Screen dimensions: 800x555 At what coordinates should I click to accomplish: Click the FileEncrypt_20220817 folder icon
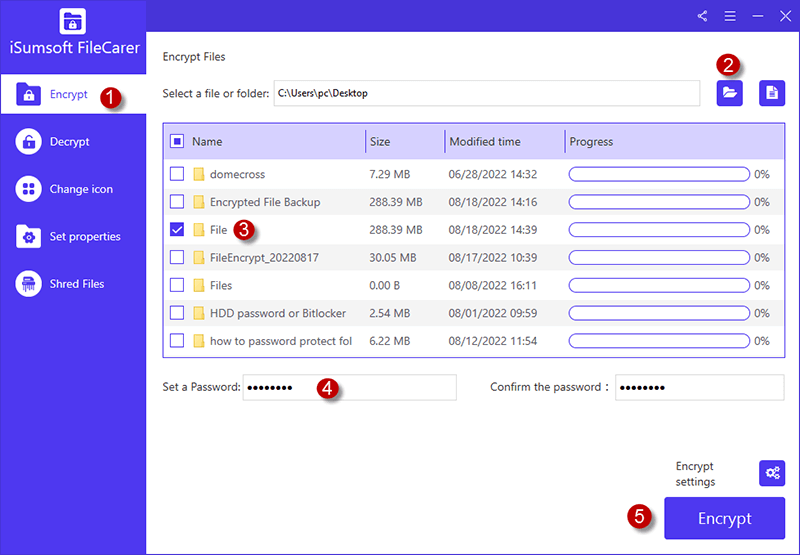(199, 258)
